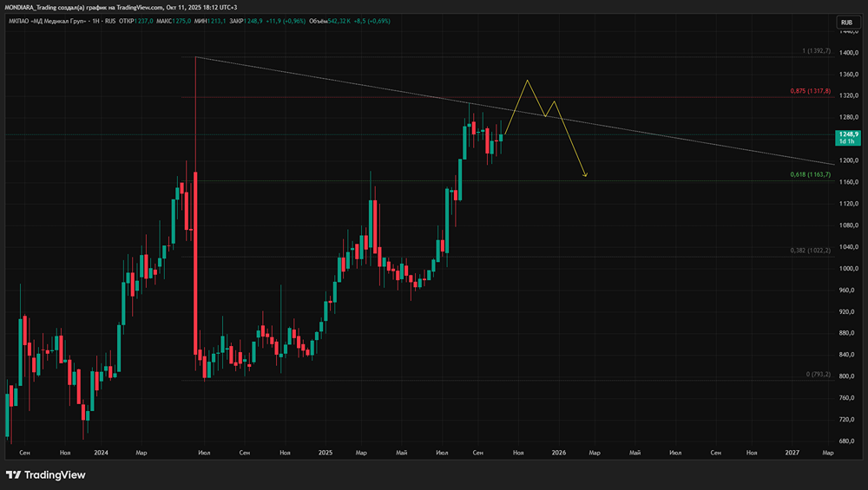Image resolution: width=868 pixels, height=490 pixels.
Task: Click the change value +11,9 (+0,96%)
Action: point(286,21)
